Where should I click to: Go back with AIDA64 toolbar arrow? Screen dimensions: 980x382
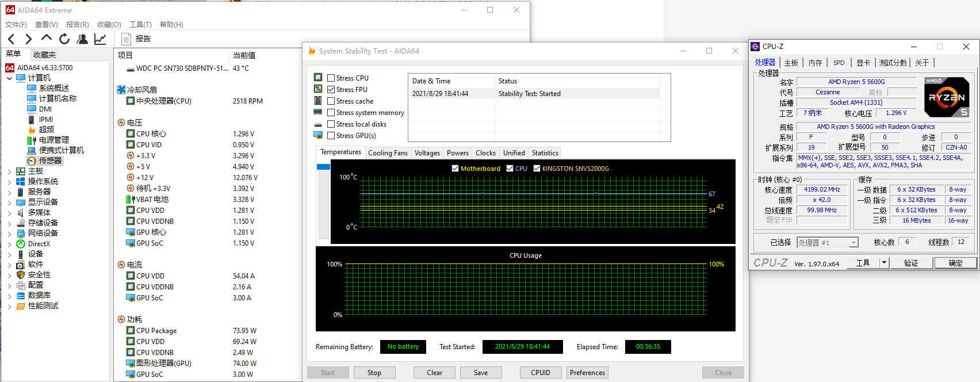(x=12, y=39)
